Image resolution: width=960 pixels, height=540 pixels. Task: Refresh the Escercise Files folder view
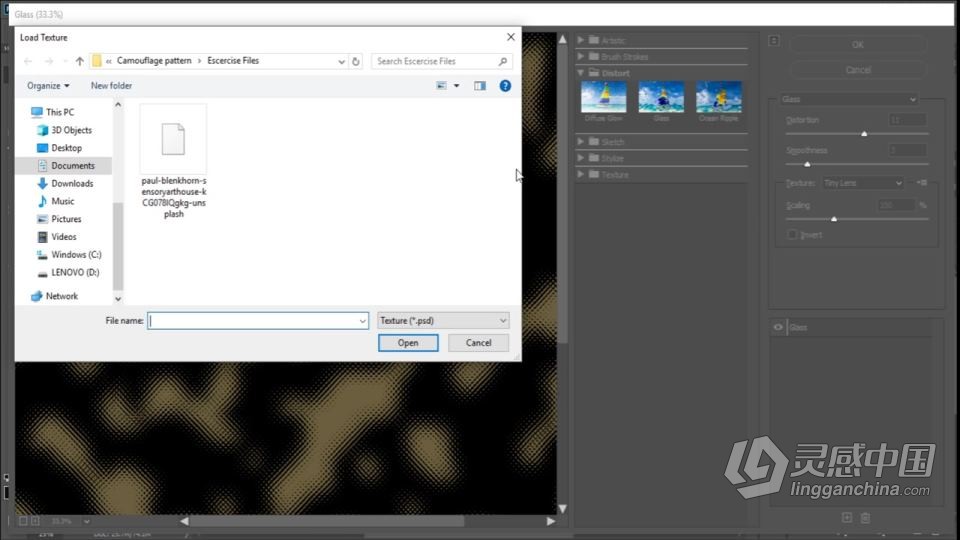click(356, 61)
